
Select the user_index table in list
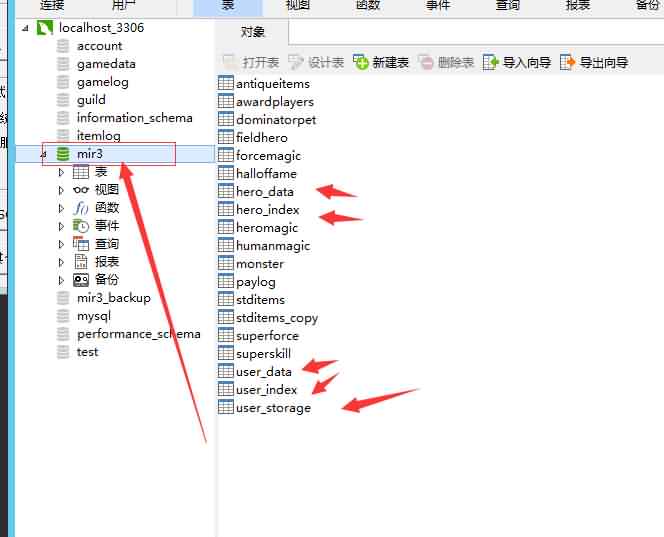[x=266, y=390]
